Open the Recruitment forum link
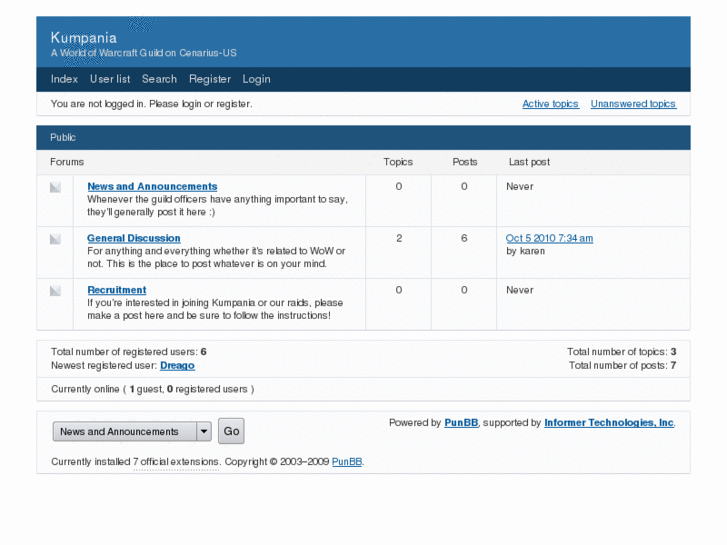Screen dimensions: 727x545 pyautogui.click(x=117, y=290)
